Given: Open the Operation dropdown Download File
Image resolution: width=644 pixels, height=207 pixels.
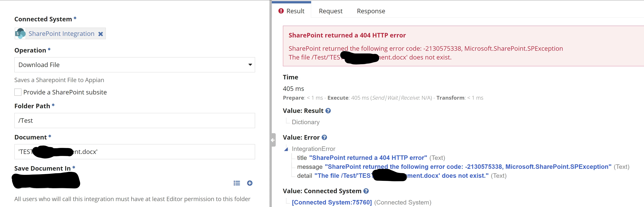Looking at the screenshot, I should pos(135,65).
